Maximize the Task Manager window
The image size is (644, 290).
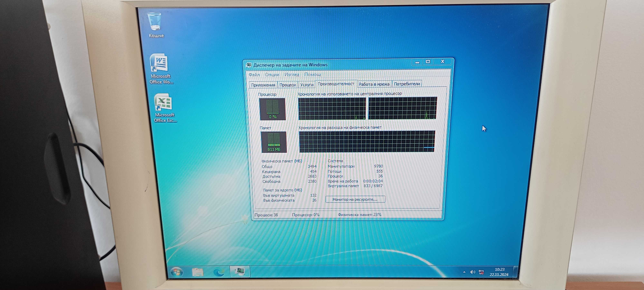pos(428,62)
